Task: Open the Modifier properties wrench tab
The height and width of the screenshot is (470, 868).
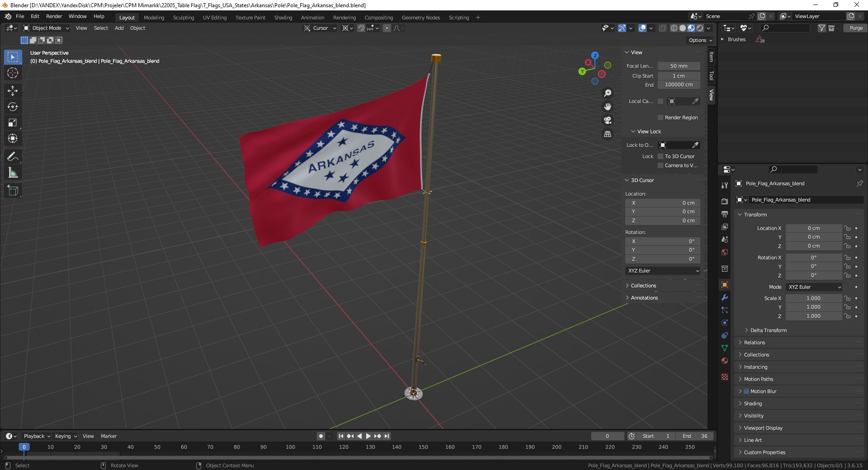Action: 725,297
